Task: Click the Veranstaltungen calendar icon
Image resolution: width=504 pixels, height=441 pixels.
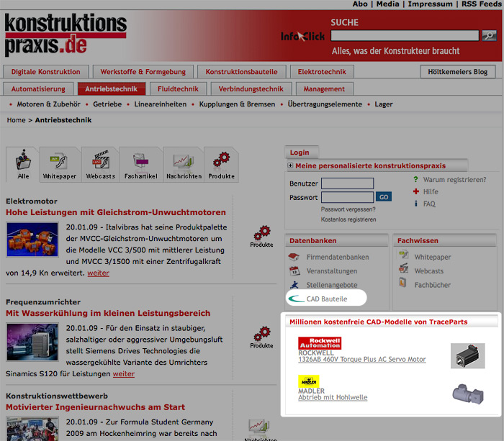Action: (x=294, y=271)
